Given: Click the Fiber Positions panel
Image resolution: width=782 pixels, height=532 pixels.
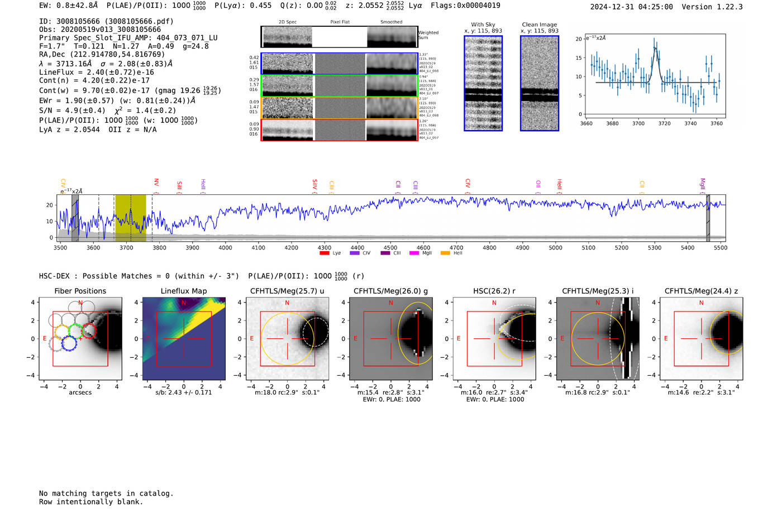Looking at the screenshot, I should [80, 339].
